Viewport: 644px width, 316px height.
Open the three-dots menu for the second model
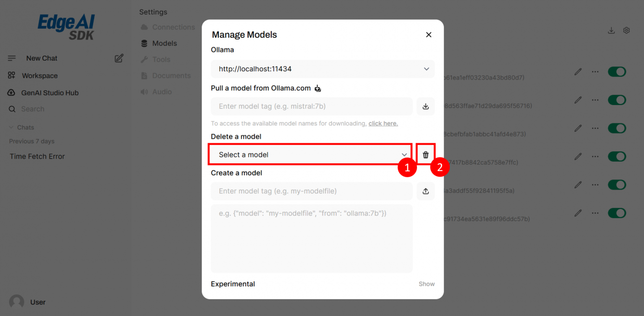tap(595, 100)
